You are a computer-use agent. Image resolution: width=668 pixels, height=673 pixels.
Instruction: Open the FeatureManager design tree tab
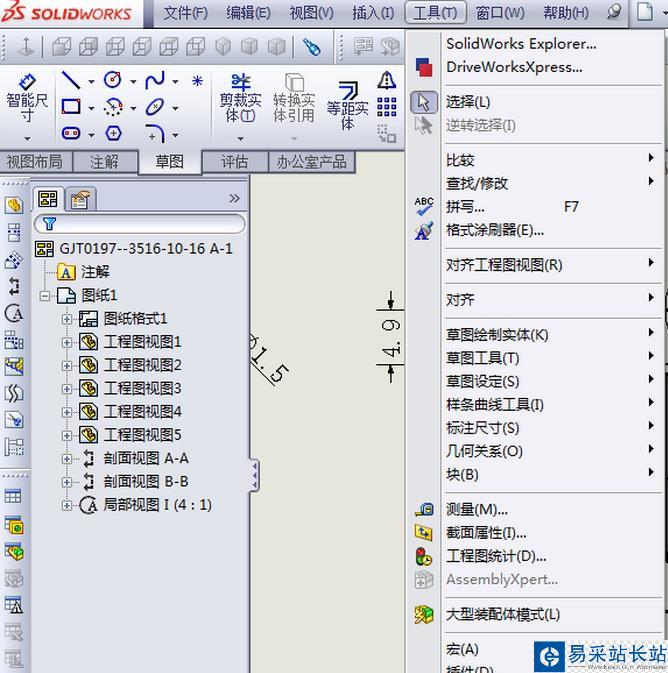(48, 199)
